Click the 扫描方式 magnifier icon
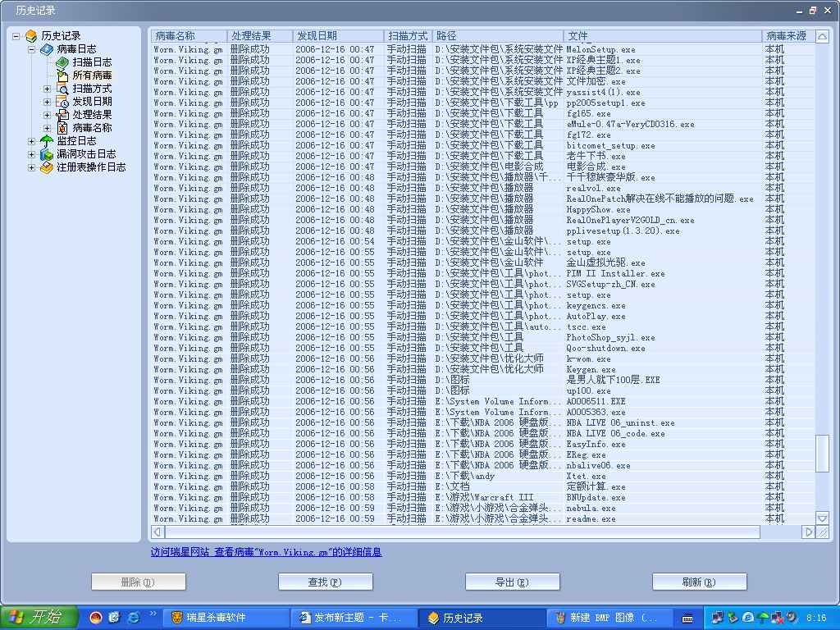 click(x=62, y=89)
